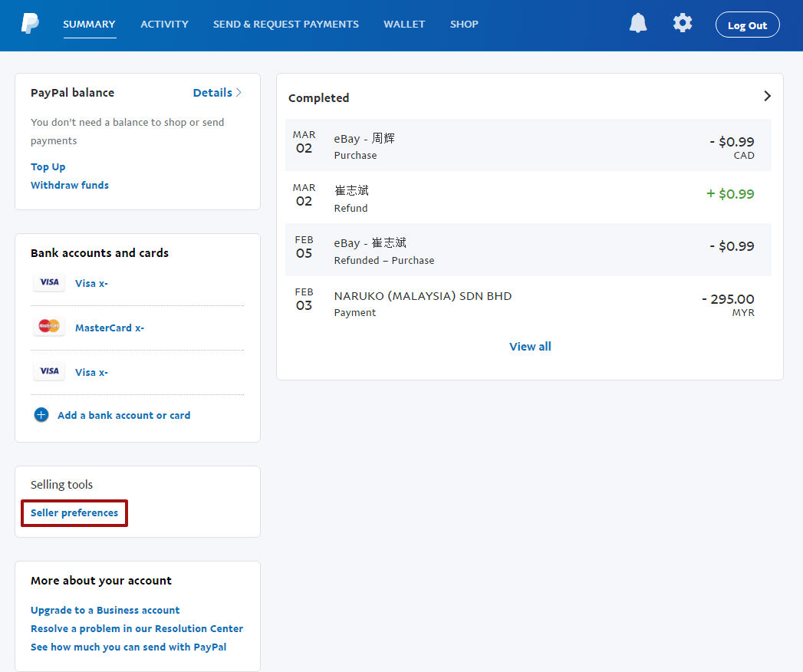Click the first Visa card logo
This screenshot has height=672, width=803.
click(49, 283)
